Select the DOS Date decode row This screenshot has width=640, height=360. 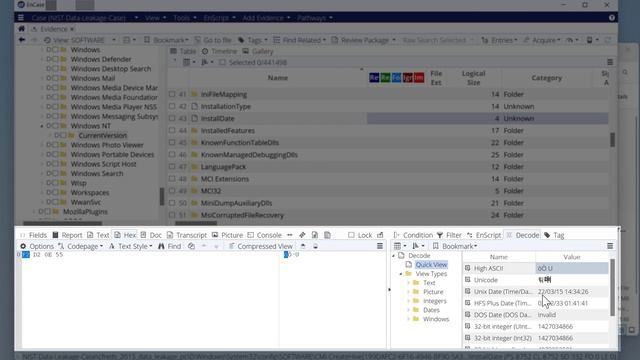(536, 315)
